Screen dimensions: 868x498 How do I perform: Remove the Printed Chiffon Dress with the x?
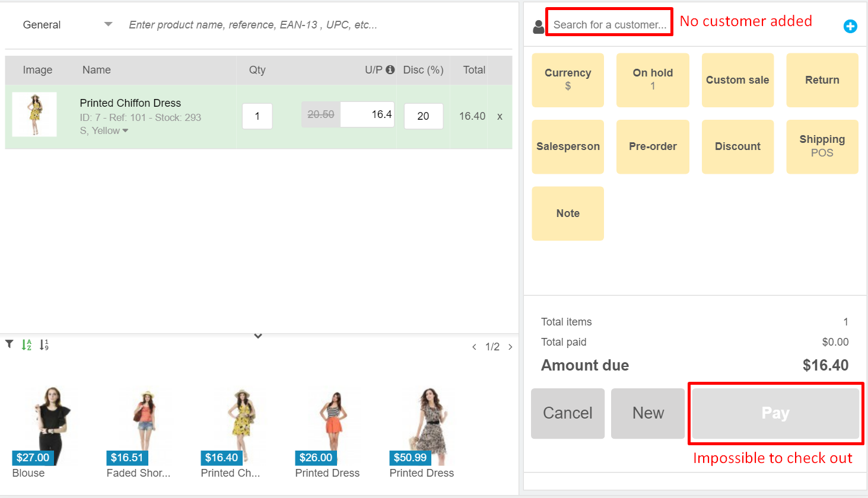(499, 116)
